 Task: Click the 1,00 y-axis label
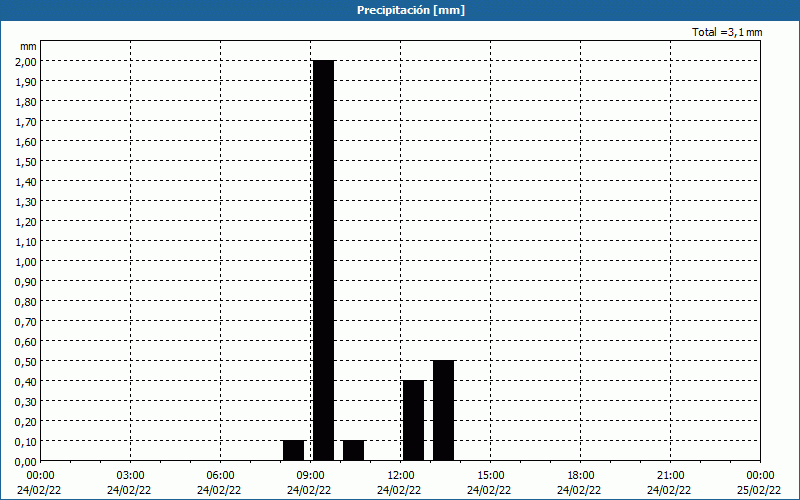[x=26, y=261]
